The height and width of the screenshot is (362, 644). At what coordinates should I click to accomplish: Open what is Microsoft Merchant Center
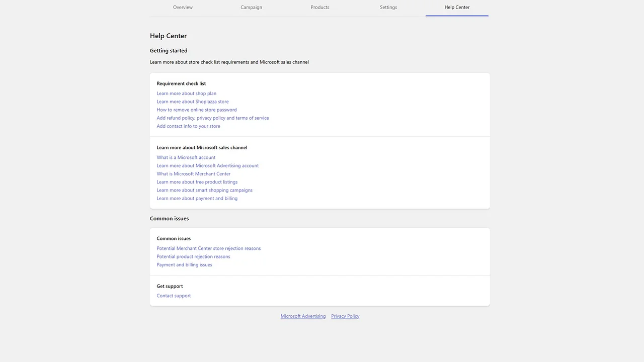click(193, 173)
